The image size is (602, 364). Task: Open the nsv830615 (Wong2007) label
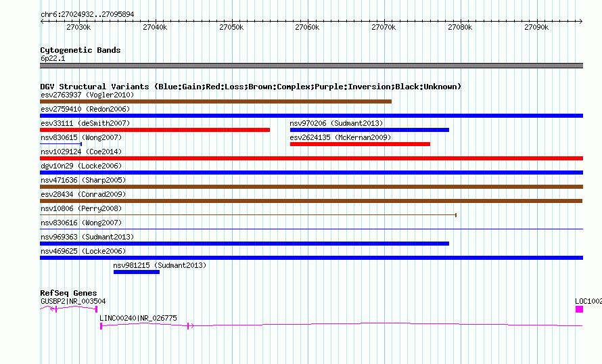click(x=81, y=137)
